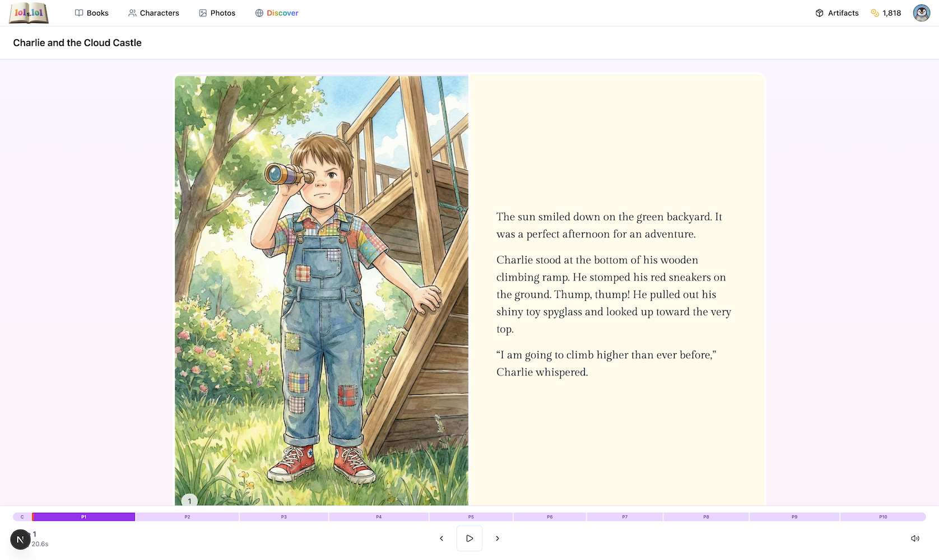This screenshot has width=939, height=560.
Task: Jump to page 5 via the P5 timeline segment
Action: [471, 516]
